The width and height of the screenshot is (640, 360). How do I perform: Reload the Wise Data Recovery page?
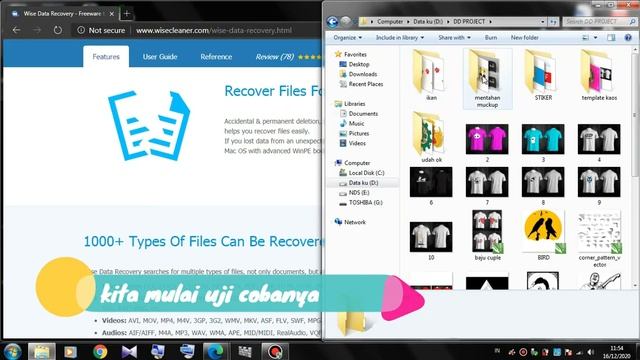pos(58,30)
